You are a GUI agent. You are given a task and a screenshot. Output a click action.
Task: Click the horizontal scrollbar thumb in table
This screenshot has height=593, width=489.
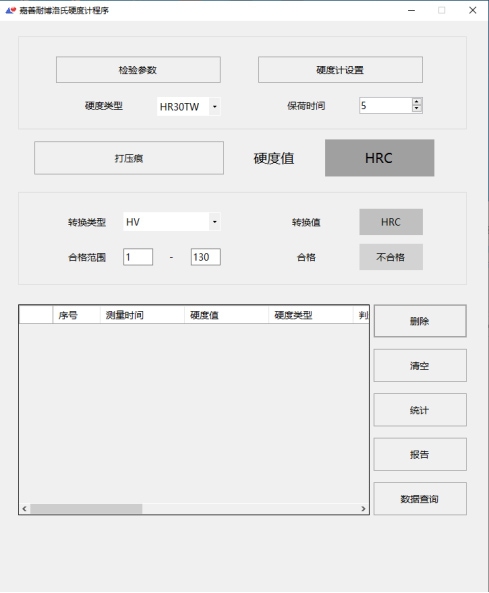tap(86, 509)
